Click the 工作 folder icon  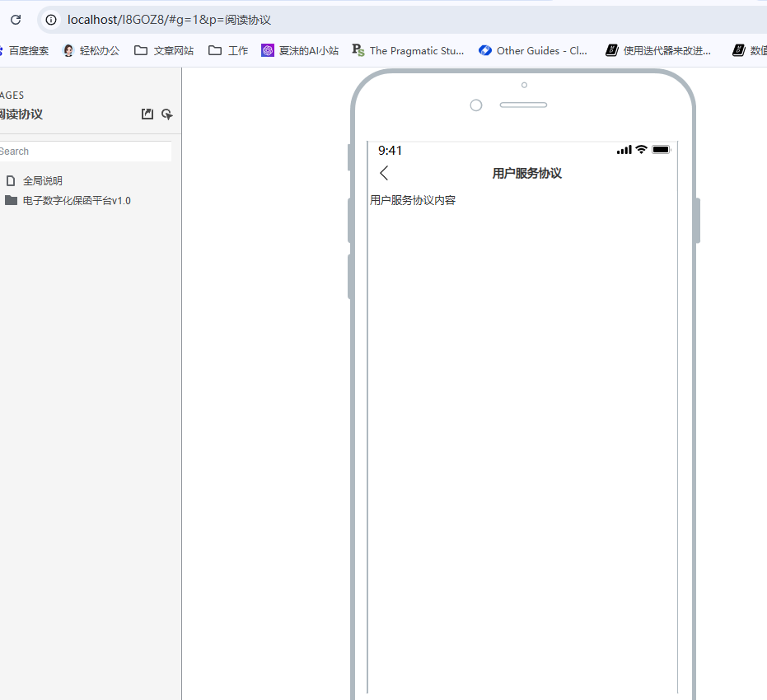point(215,50)
